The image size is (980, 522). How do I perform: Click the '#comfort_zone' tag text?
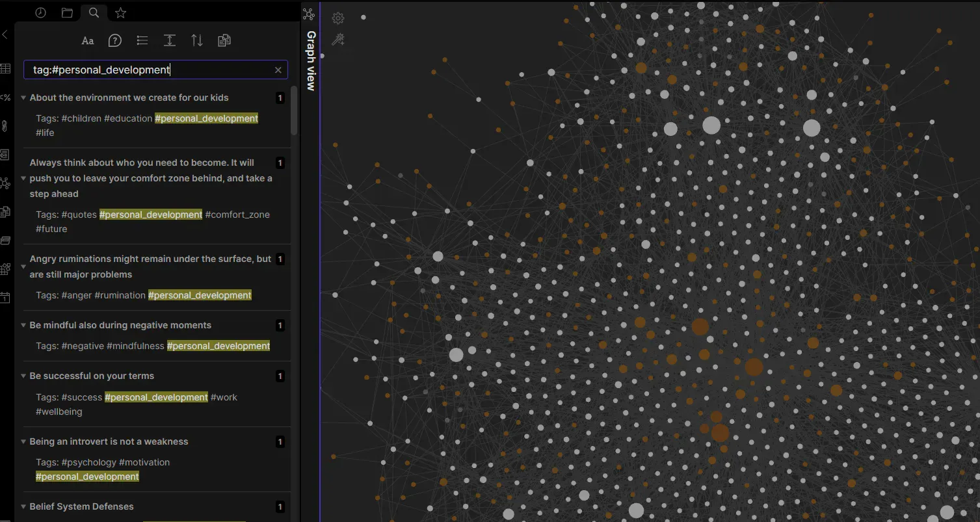237,215
